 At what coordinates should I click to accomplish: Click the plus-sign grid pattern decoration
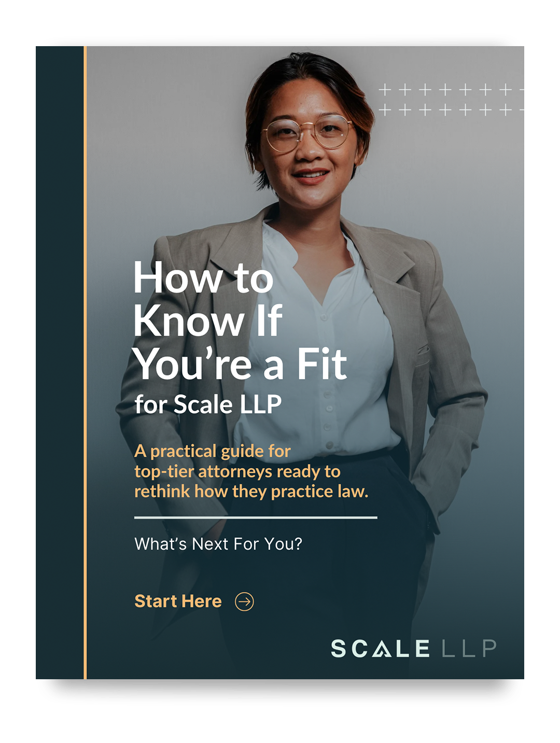451,100
